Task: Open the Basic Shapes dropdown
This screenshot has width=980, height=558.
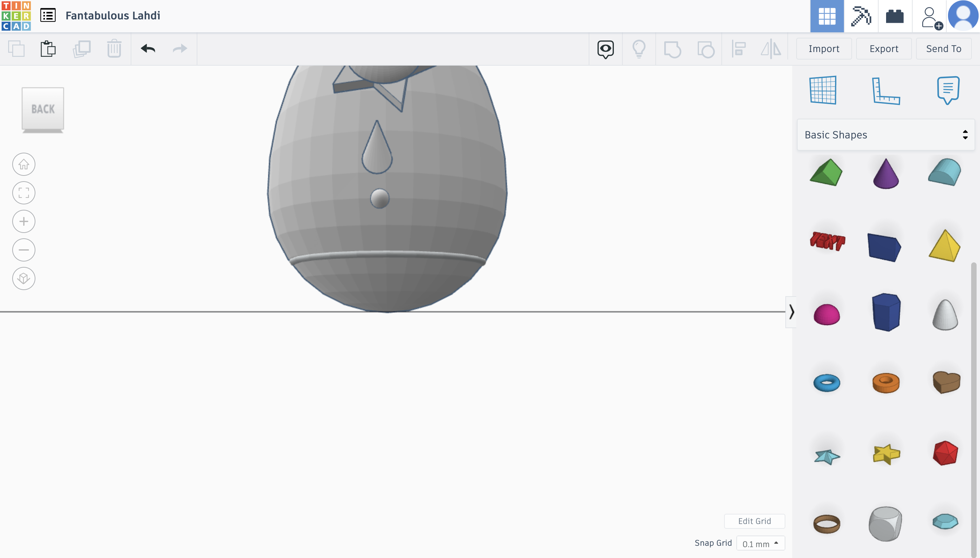Action: click(885, 135)
